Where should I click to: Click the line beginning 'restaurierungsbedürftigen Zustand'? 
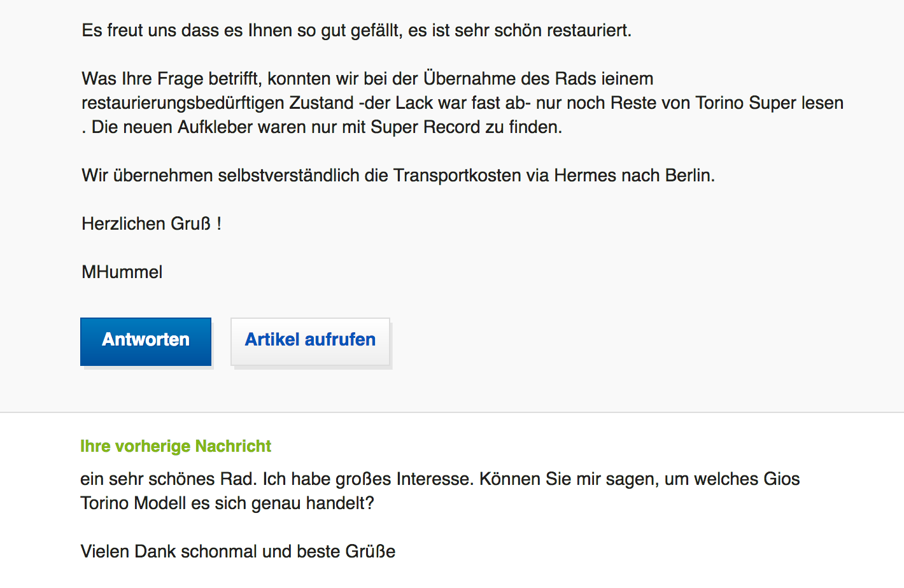coord(463,103)
